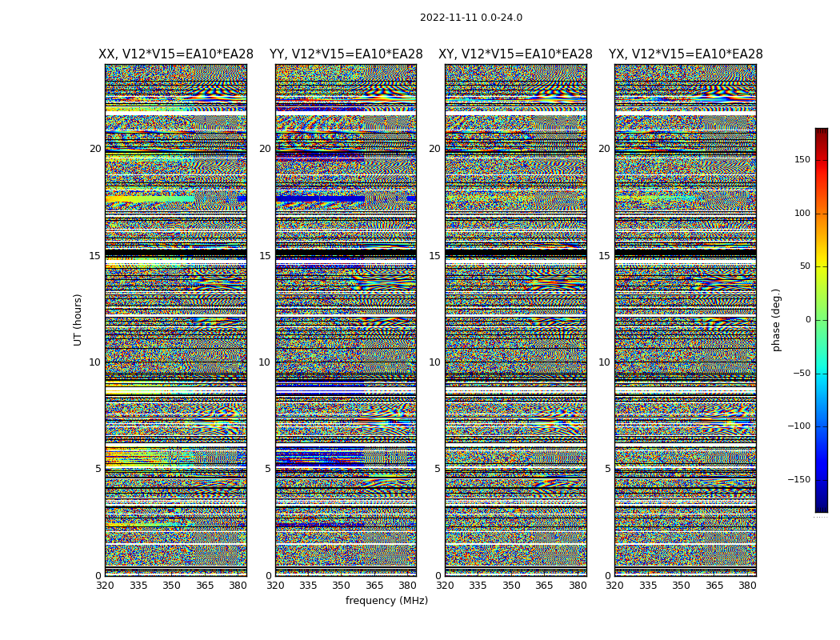This screenshot has height=640, width=840.
Task: Click the 350 MHz tick under XX plot
Action: tap(171, 586)
